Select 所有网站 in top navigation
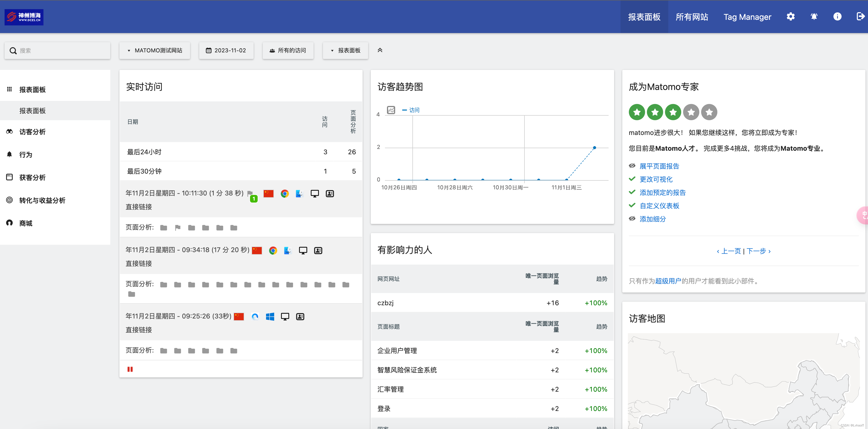The image size is (868, 429). [692, 17]
